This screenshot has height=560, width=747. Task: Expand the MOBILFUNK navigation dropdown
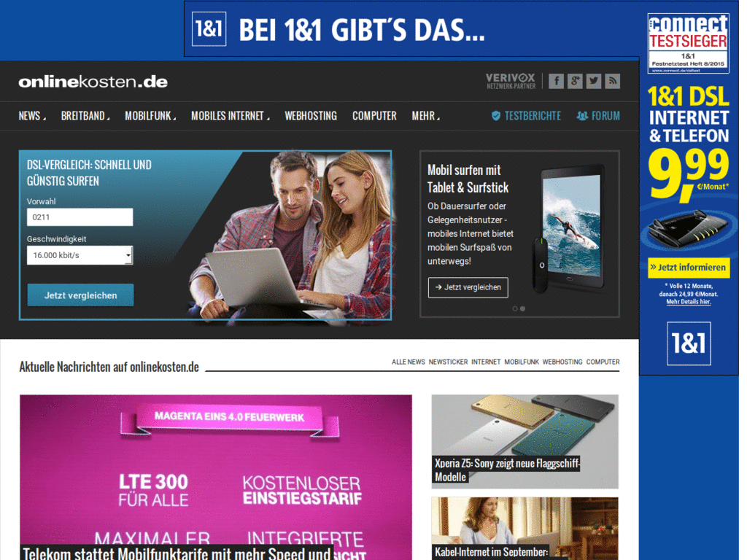click(x=148, y=115)
